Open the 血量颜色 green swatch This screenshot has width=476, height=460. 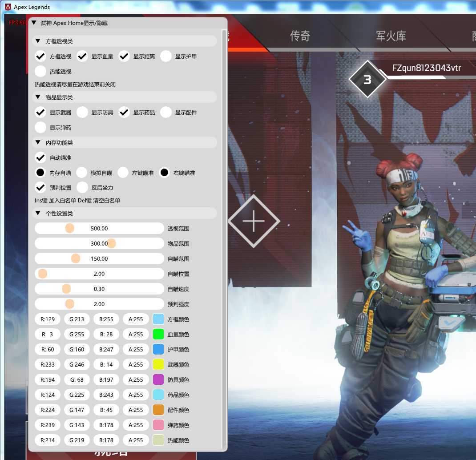pos(158,334)
